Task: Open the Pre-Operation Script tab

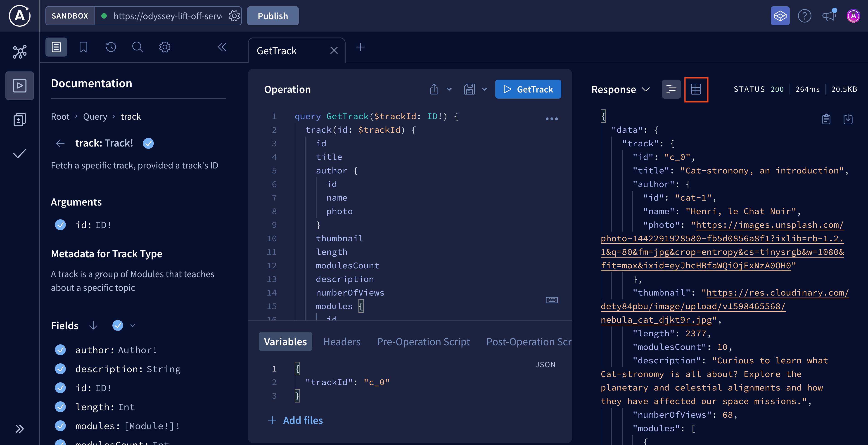Action: (x=423, y=341)
